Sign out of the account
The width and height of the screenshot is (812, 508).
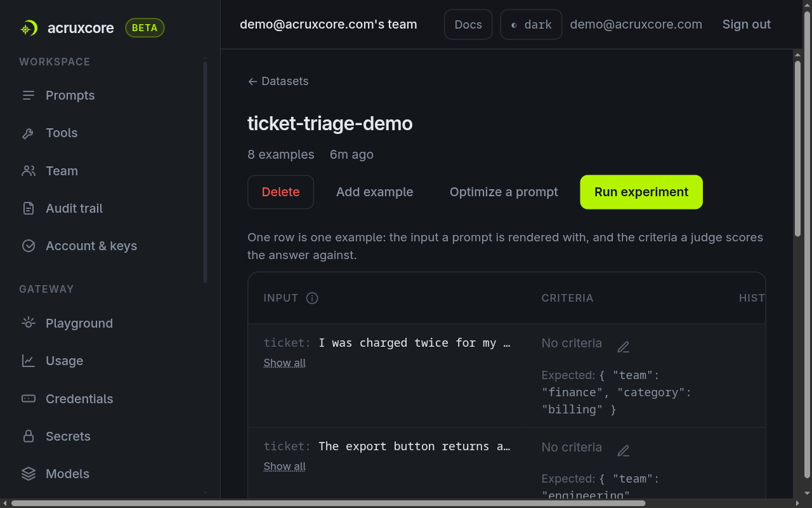point(747,25)
